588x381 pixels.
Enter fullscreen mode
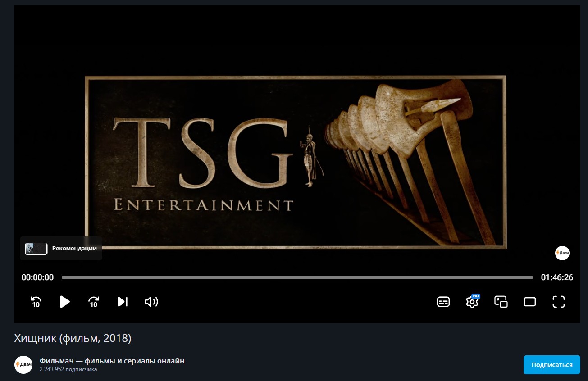click(x=559, y=302)
